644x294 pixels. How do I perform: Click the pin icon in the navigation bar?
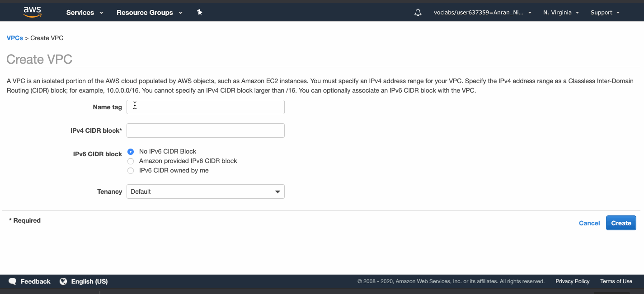coord(199,13)
